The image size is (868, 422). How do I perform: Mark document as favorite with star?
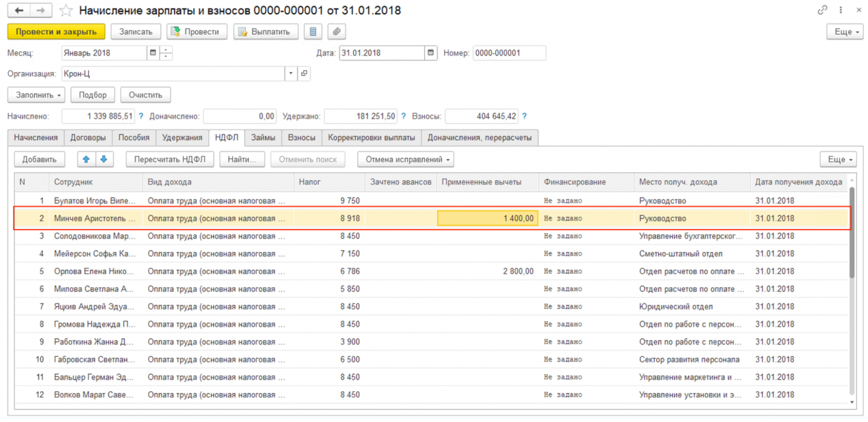tap(66, 10)
